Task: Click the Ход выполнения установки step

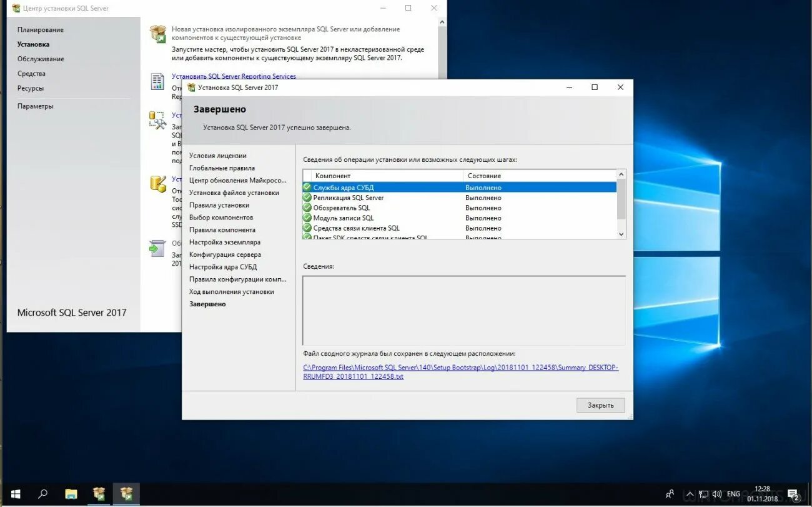Action: (x=232, y=292)
